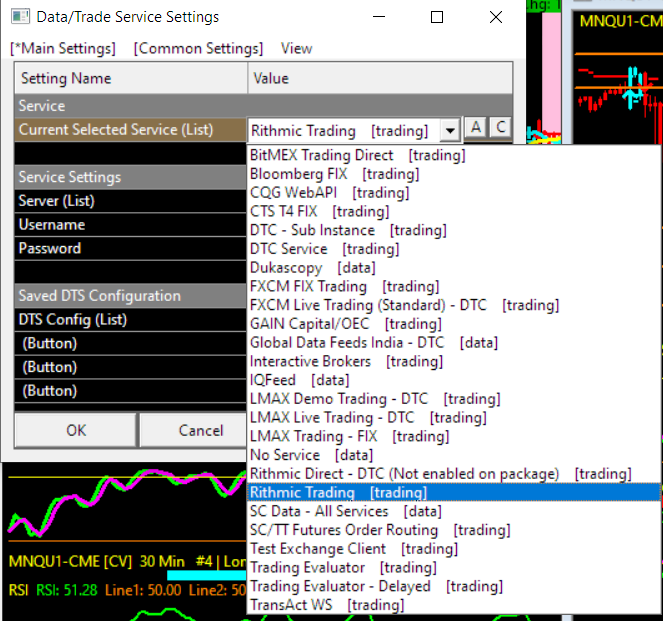The height and width of the screenshot is (621, 663).
Task: Choose CTS T4 FIX service
Action: [x=453, y=211]
